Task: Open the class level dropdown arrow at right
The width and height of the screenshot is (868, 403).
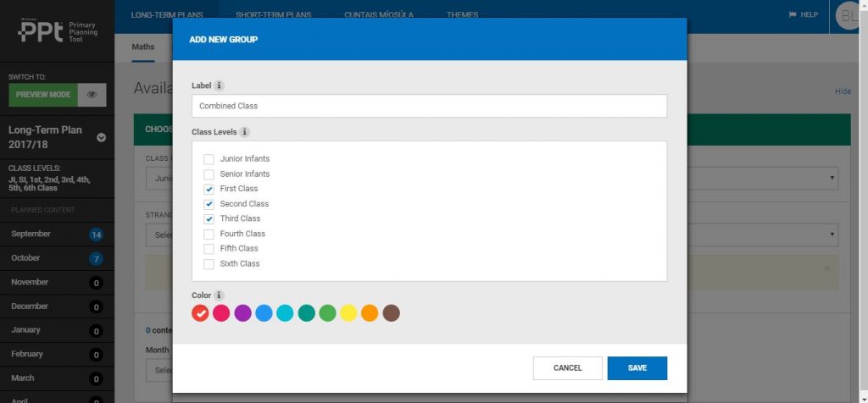Action: point(832,178)
